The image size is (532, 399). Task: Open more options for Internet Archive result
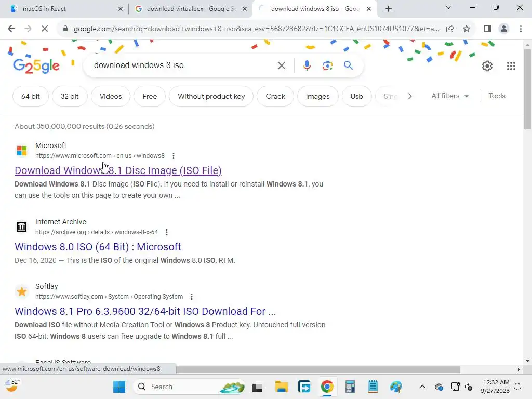point(167,232)
